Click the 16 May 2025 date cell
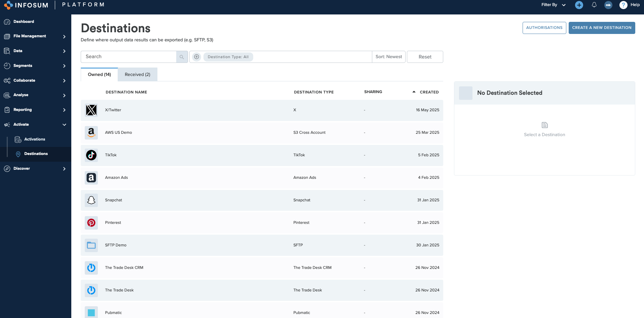The width and height of the screenshot is (644, 318). [427, 110]
